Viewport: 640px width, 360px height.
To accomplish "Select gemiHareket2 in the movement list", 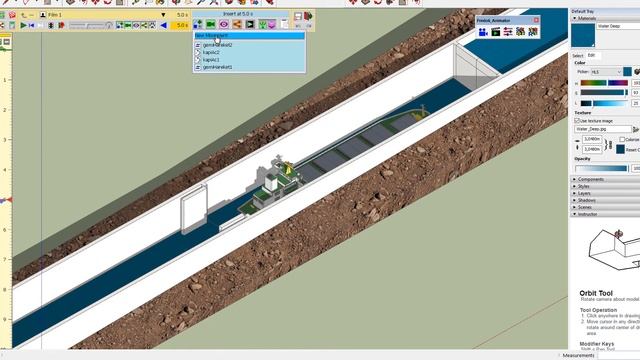I will [249, 45].
